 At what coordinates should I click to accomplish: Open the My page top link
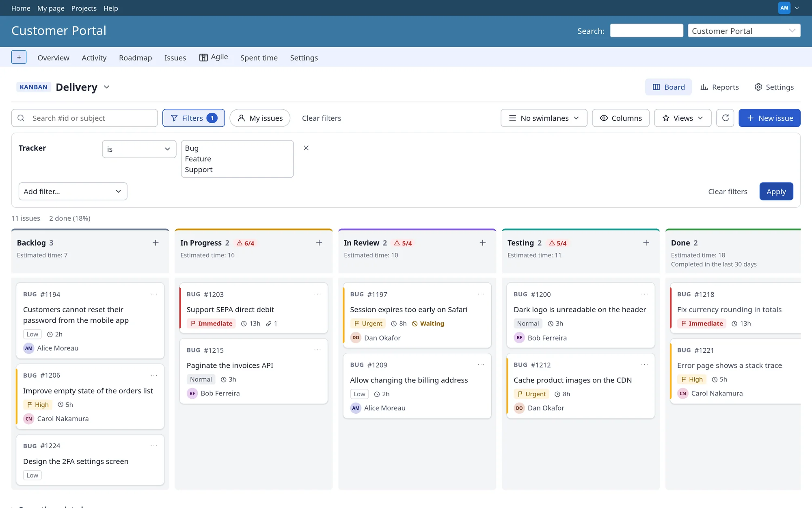pos(51,8)
